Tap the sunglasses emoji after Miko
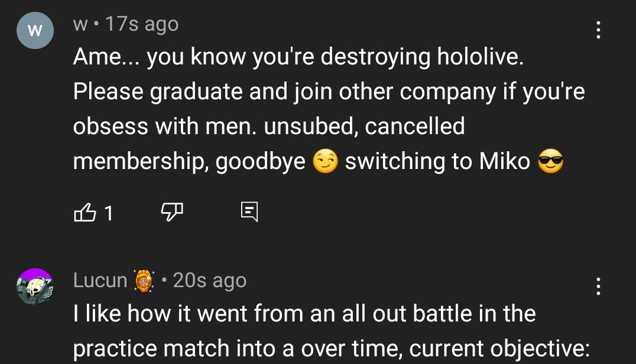636x364 pixels. pyautogui.click(x=550, y=161)
